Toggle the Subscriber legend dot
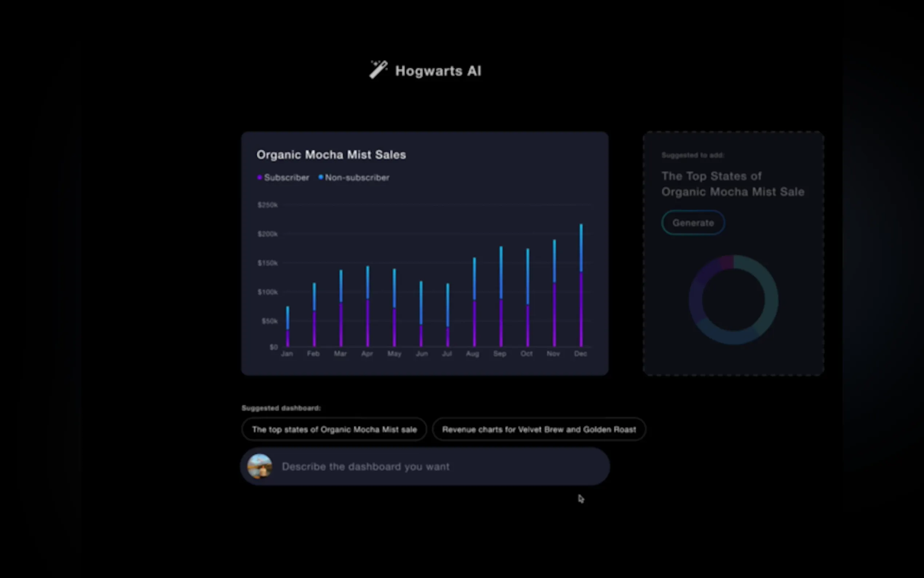 tap(260, 177)
